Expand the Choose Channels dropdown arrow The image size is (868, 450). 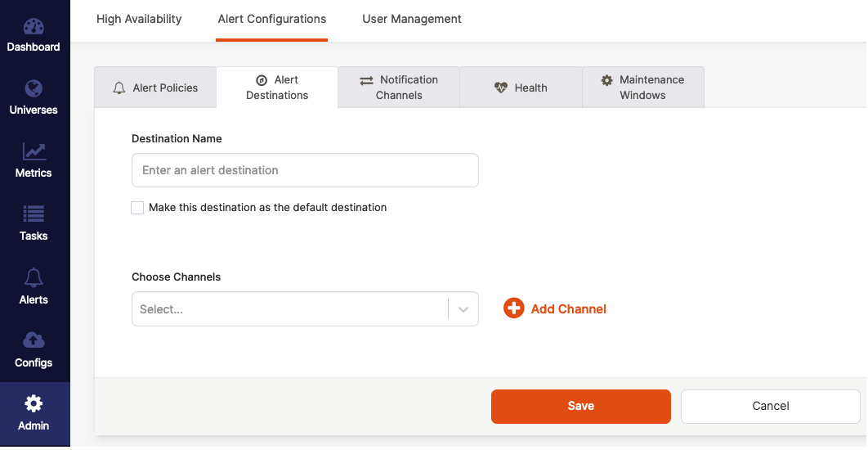coord(463,309)
